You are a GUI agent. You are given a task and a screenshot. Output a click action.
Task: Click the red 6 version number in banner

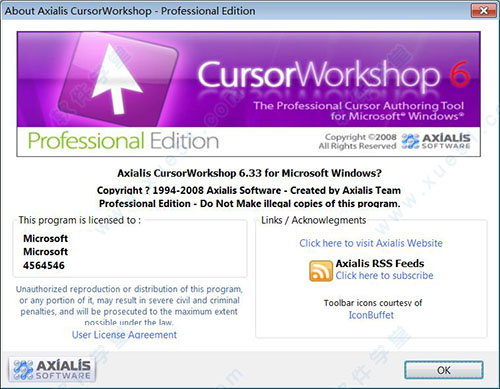tap(459, 76)
